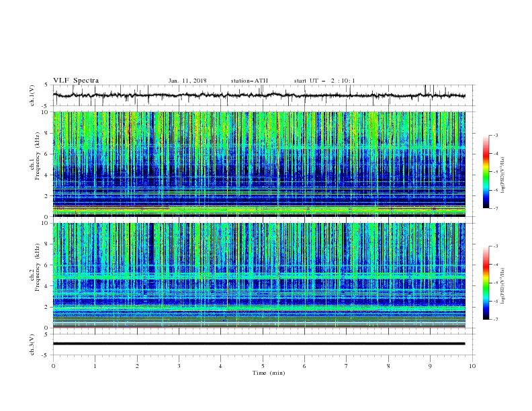Select the "start UT = 2:10:1" text

tap(324, 81)
